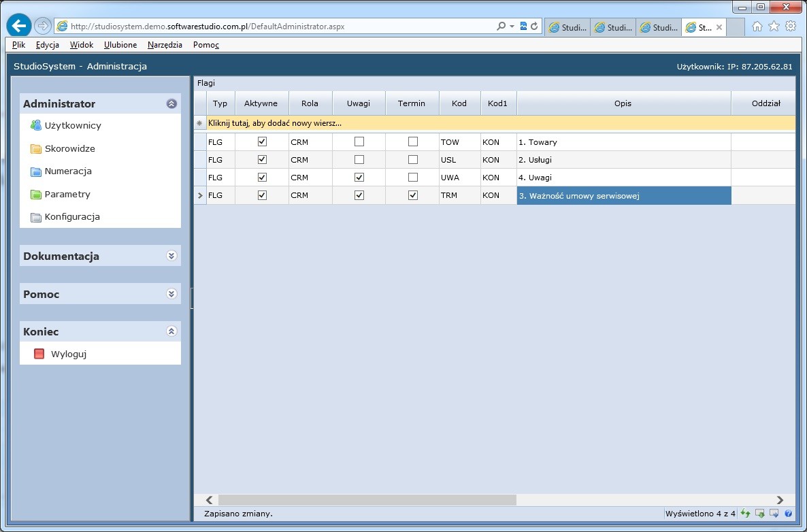This screenshot has height=532, width=807.
Task: Open the Narzędzia menu
Action: pos(165,45)
